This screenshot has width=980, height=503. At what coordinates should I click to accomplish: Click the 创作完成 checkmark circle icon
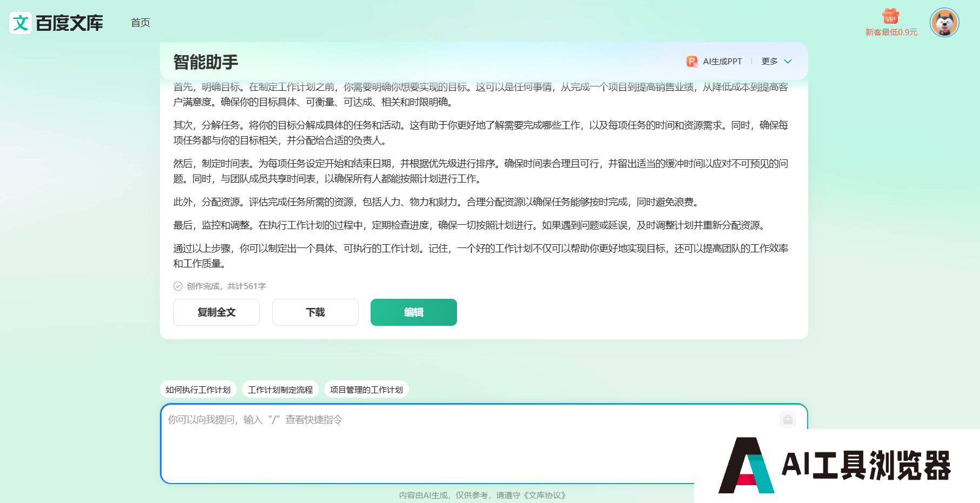point(178,286)
